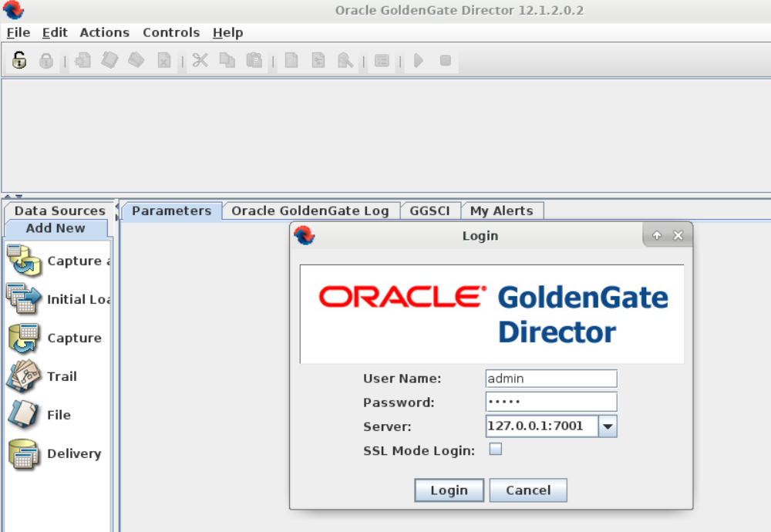The height and width of the screenshot is (532, 771).
Task: Click the closed padlock logout icon
Action: coord(46,60)
